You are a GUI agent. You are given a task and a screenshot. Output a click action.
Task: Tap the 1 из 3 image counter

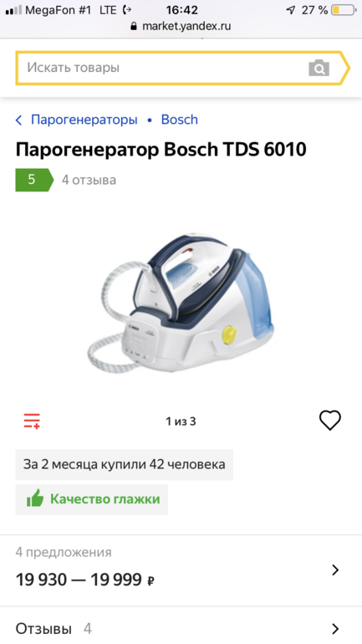(x=181, y=421)
